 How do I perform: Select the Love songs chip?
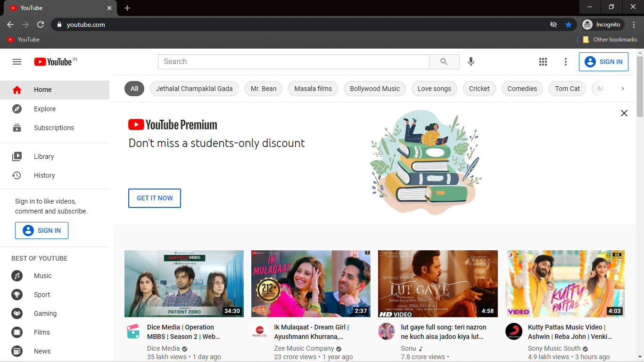coord(434,89)
